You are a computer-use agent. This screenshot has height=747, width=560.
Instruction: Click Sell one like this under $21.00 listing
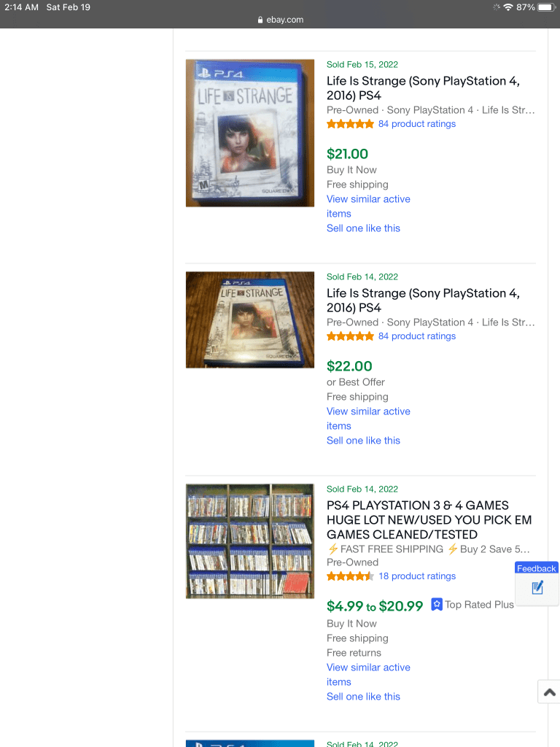[363, 228]
